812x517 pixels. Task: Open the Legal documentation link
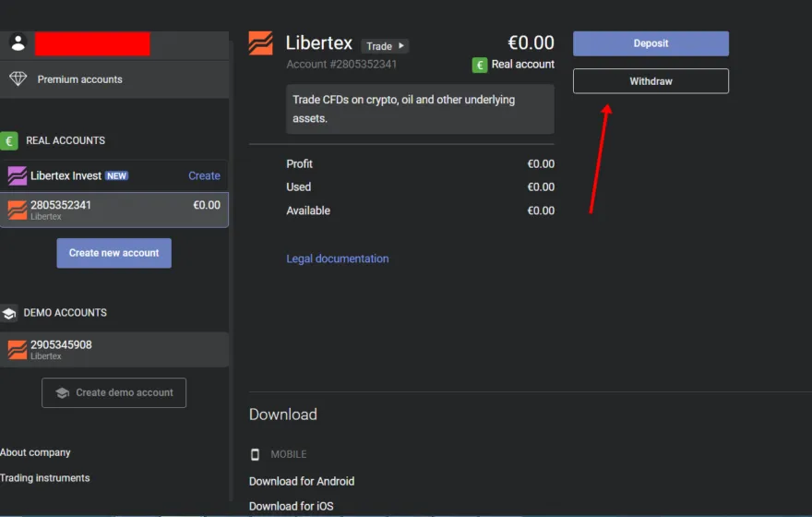point(337,258)
